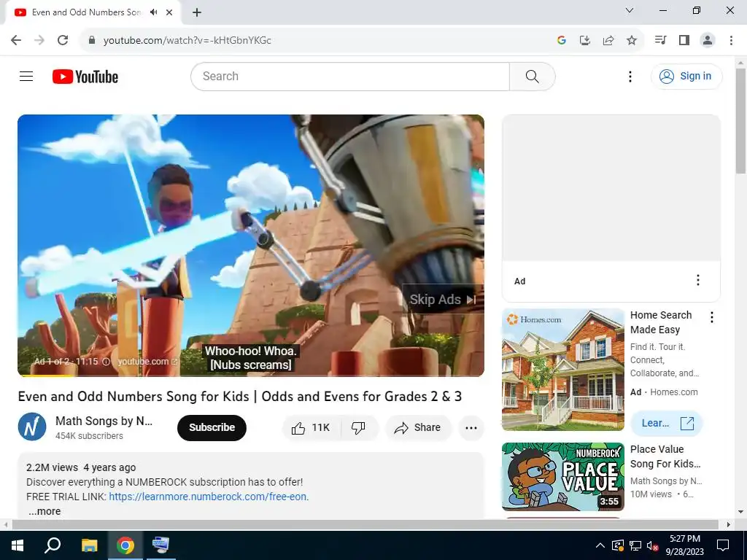Open Math Songs by N... channel name
This screenshot has height=560, width=747.
(x=104, y=421)
